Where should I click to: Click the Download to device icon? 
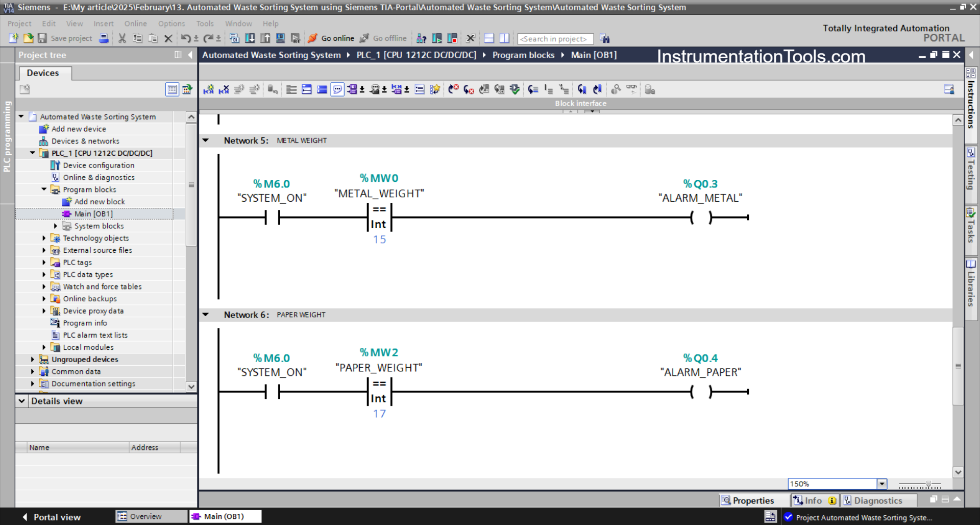click(x=250, y=38)
